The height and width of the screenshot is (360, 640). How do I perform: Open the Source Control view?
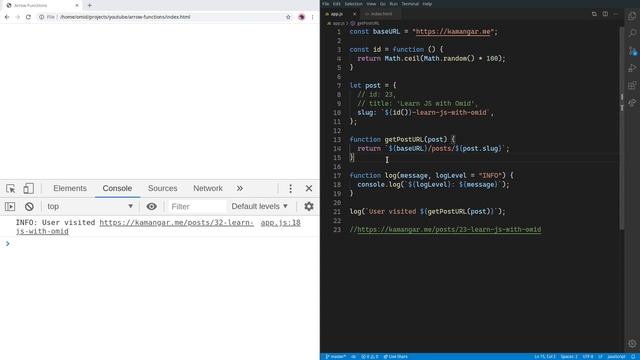coord(632,51)
